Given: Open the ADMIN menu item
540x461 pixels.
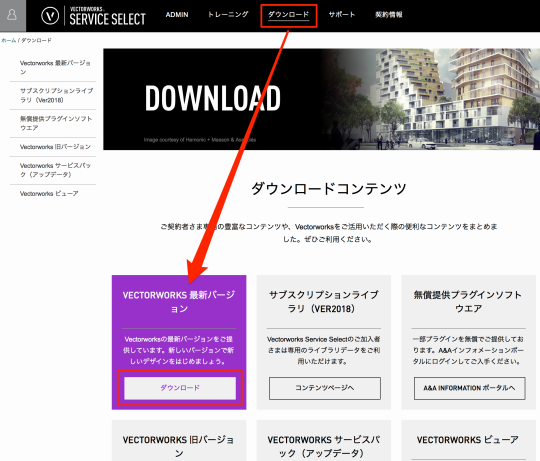Looking at the screenshot, I should pyautogui.click(x=177, y=14).
